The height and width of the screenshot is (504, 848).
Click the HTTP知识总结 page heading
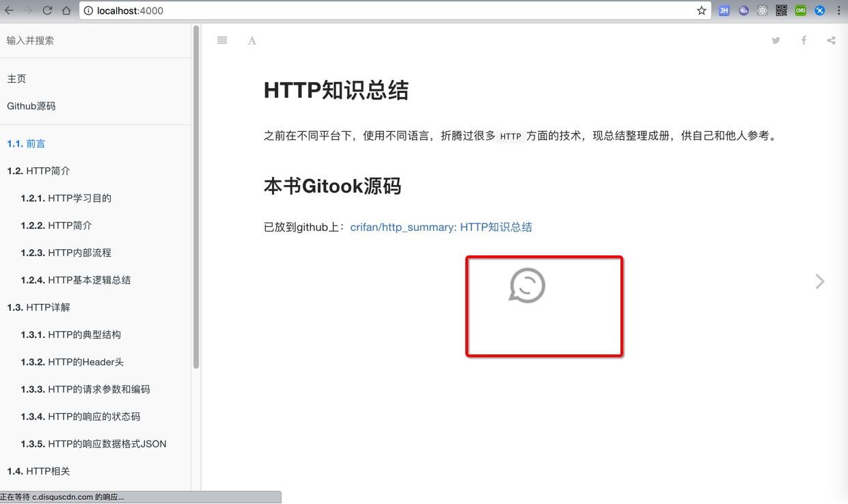pyautogui.click(x=336, y=90)
